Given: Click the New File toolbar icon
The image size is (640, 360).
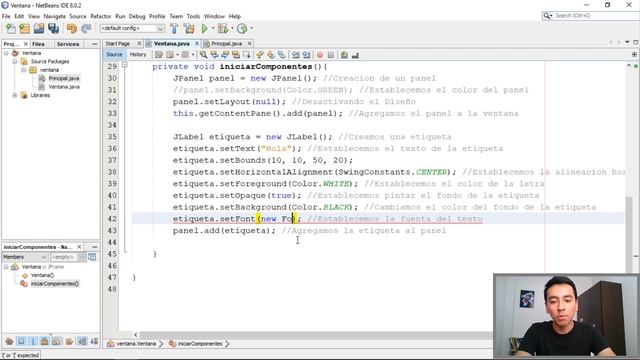Looking at the screenshot, I should click(11, 28).
